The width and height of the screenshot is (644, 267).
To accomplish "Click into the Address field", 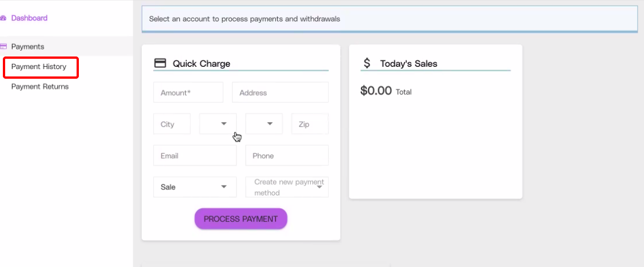I will coord(280,92).
